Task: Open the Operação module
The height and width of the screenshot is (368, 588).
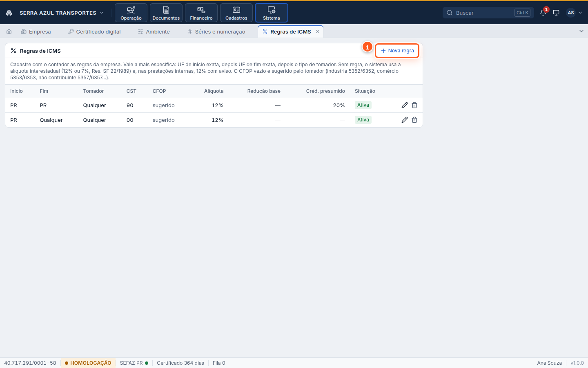Action: (x=131, y=13)
